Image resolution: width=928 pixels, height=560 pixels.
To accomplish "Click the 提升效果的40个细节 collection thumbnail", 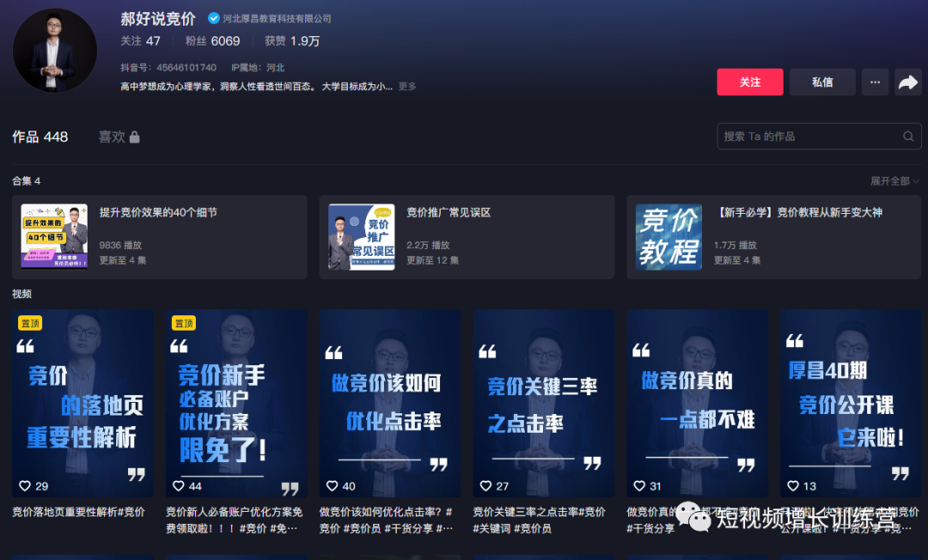I will (x=54, y=236).
